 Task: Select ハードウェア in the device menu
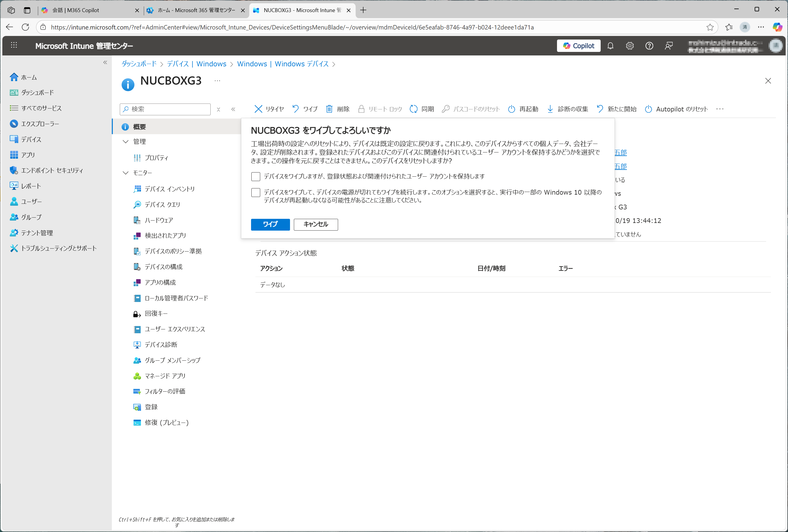point(159,220)
